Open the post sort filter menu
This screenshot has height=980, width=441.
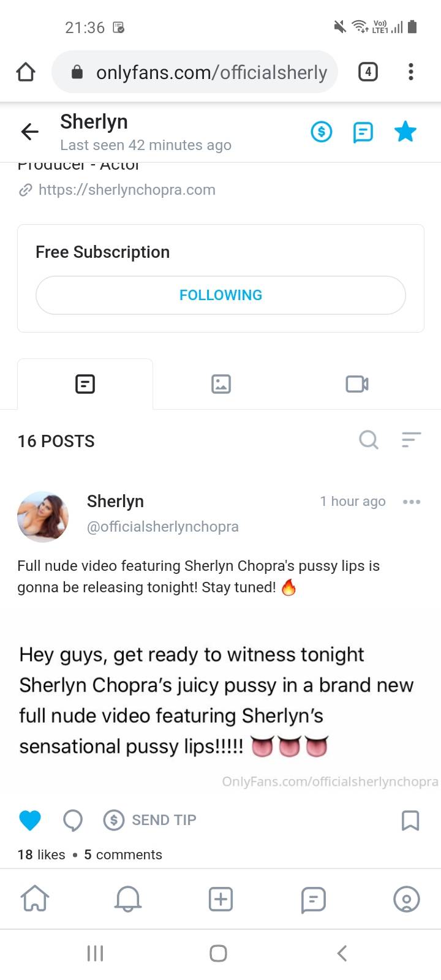click(x=411, y=439)
